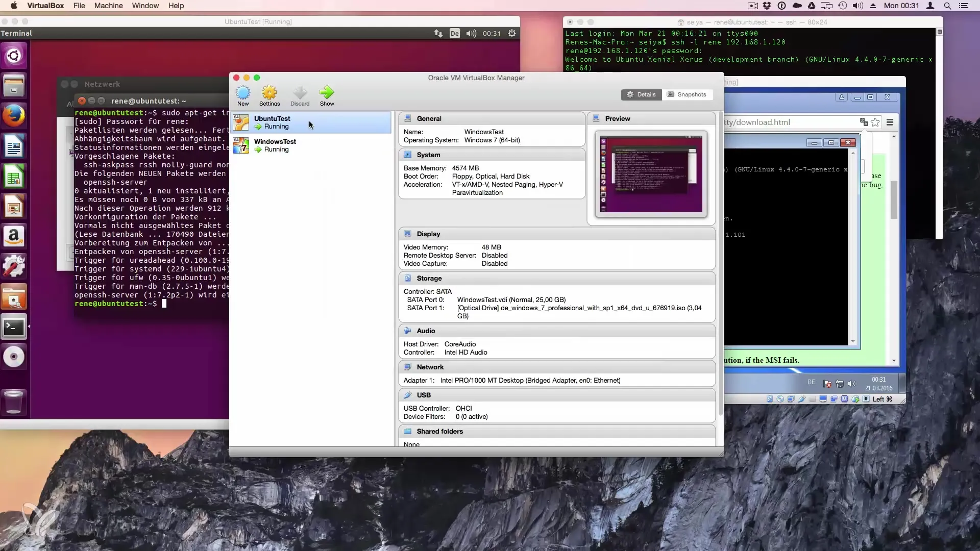The height and width of the screenshot is (551, 980).
Task: Open LibreOffice Impress in Ubuntu launcher
Action: click(x=14, y=206)
